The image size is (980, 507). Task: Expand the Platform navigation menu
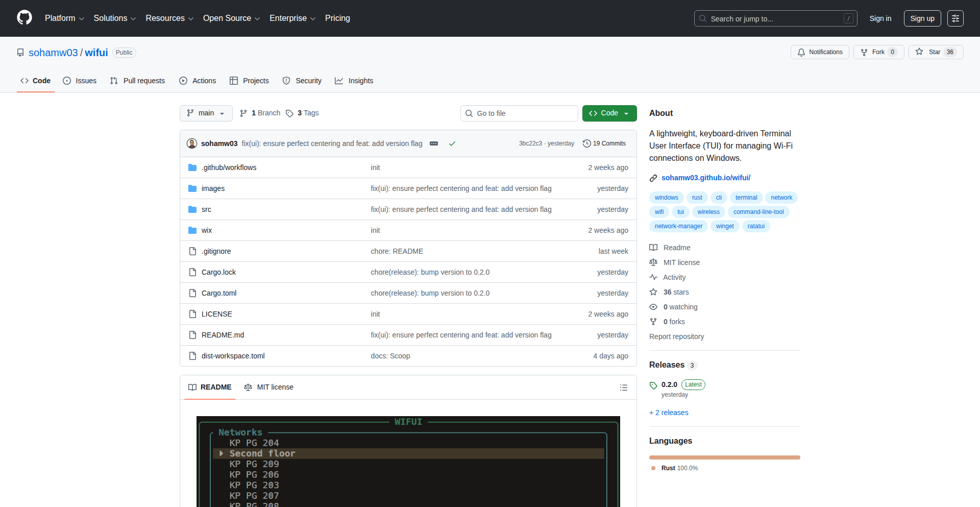tap(64, 18)
